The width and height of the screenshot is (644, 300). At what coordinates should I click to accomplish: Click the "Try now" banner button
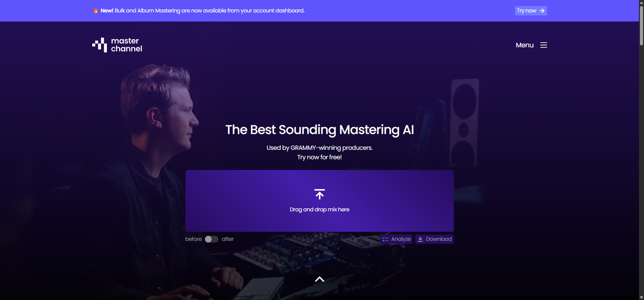(x=531, y=11)
